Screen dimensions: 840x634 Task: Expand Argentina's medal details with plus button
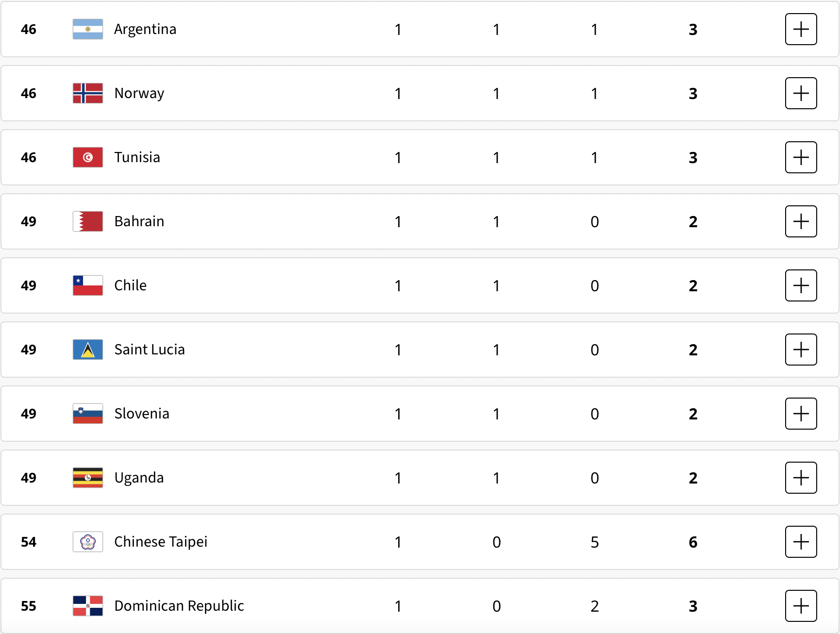click(801, 29)
